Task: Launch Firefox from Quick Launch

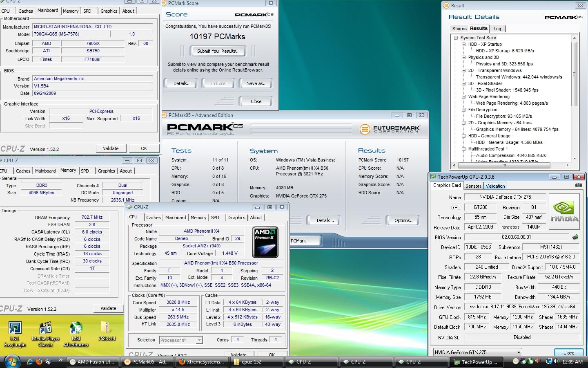Action: click(x=39, y=361)
